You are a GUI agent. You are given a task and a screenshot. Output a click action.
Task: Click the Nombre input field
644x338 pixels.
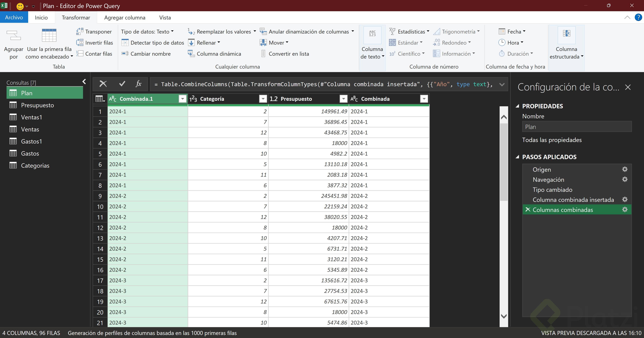point(577,127)
